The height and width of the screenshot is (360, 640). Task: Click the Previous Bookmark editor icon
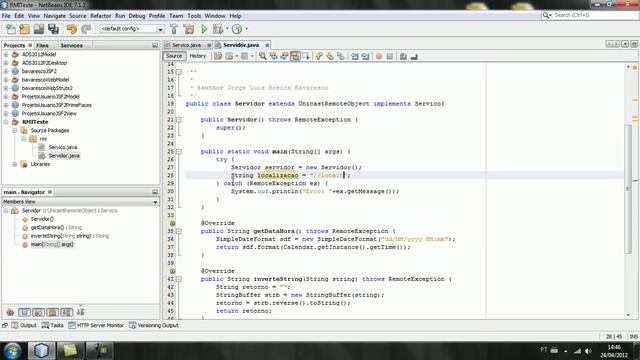pyautogui.click(x=319, y=56)
